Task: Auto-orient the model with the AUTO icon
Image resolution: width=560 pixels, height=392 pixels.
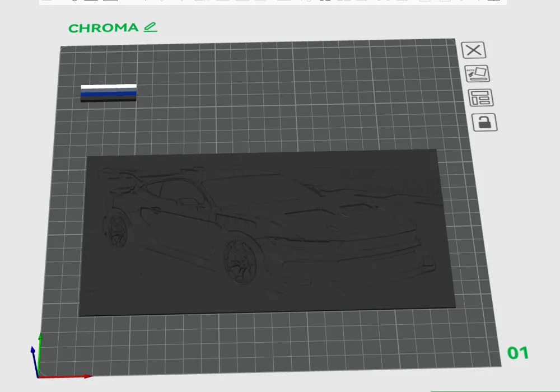Action: pyautogui.click(x=478, y=73)
